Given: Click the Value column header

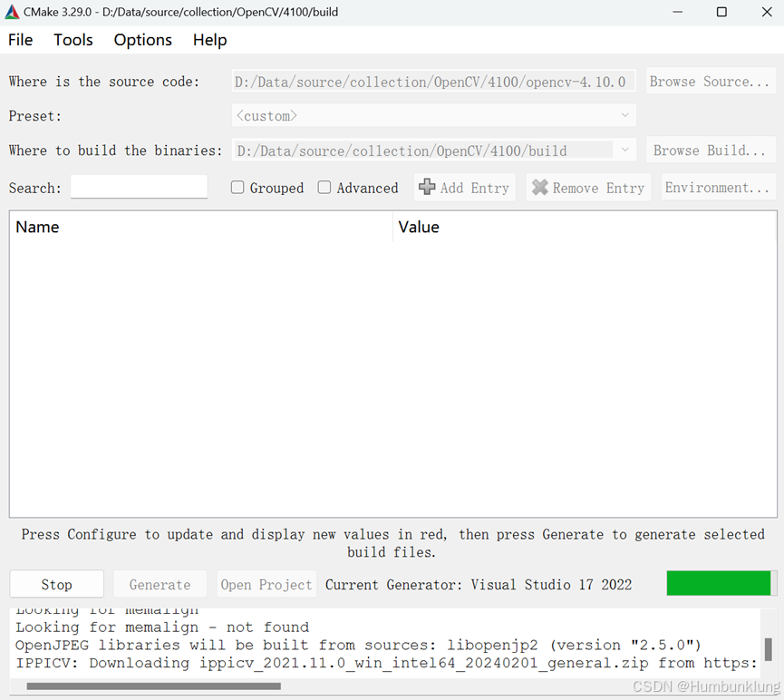Looking at the screenshot, I should [x=585, y=227].
